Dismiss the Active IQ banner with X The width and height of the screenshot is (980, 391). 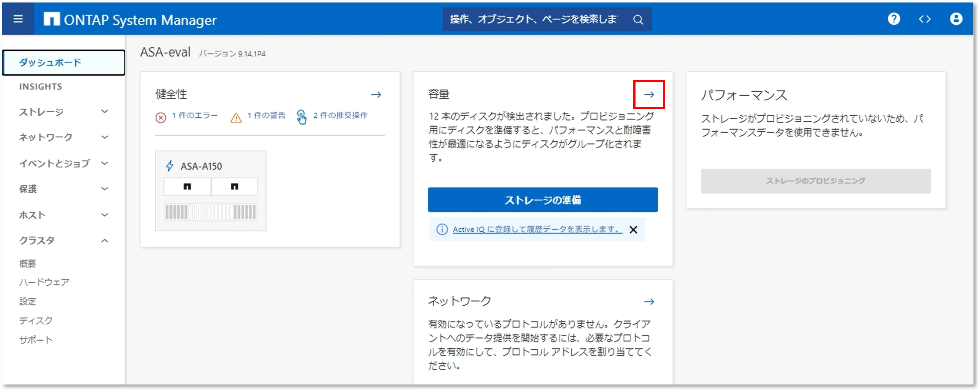pos(633,230)
